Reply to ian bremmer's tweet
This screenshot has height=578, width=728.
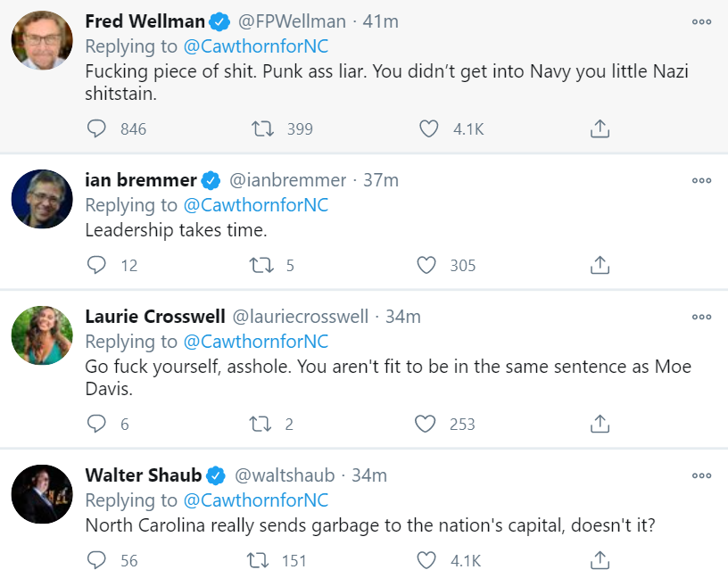[97, 265]
